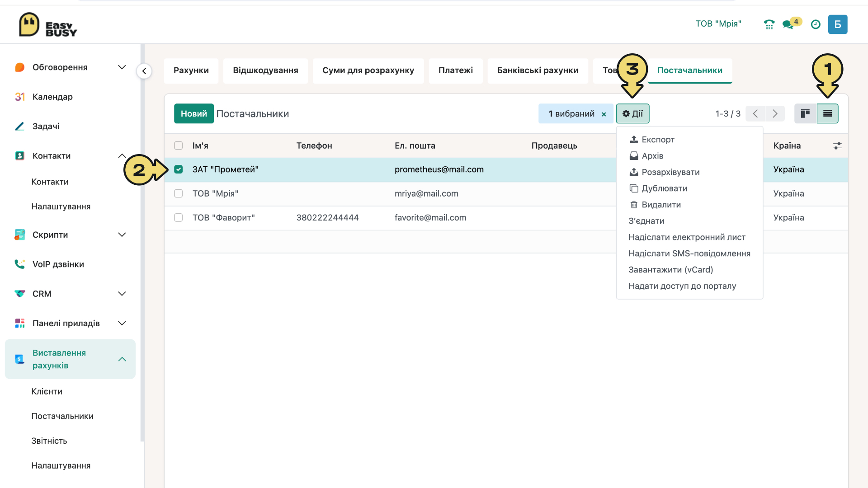This screenshot has width=868, height=488.
Task: Open Контакти submenu item
Action: click(x=50, y=182)
